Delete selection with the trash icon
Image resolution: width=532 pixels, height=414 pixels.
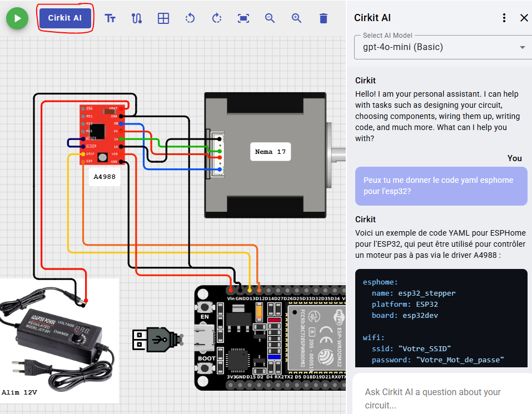(324, 18)
